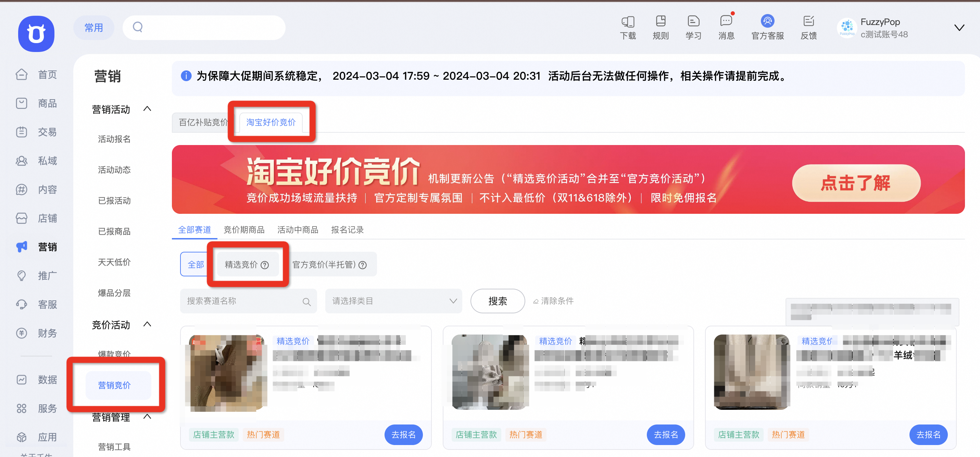This screenshot has width=980, height=457.
Task: Click magnifier inside 搜索赛道名称 field
Action: click(306, 302)
